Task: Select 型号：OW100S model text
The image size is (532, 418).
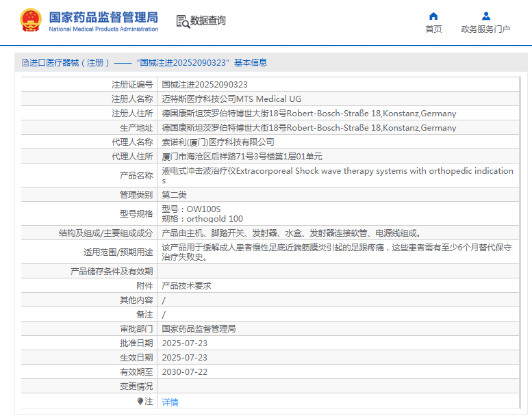Action: pyautogui.click(x=191, y=209)
